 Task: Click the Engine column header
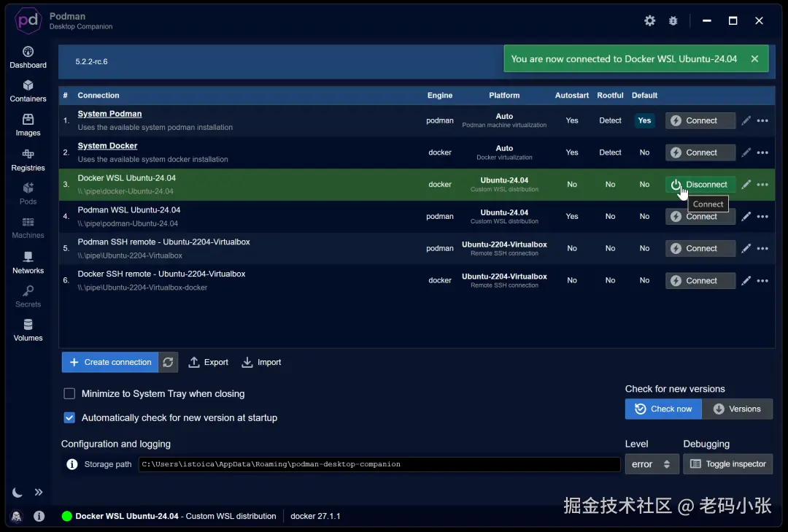(440, 95)
